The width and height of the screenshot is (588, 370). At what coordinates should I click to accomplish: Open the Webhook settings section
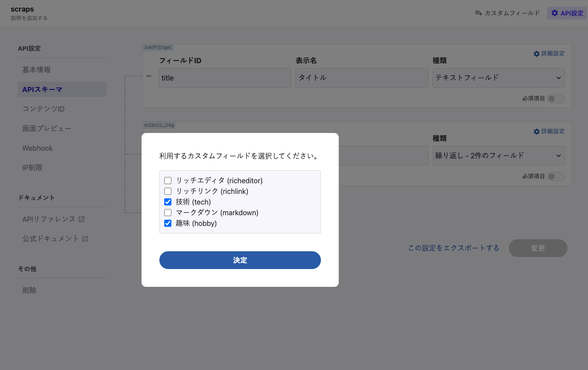pos(37,148)
